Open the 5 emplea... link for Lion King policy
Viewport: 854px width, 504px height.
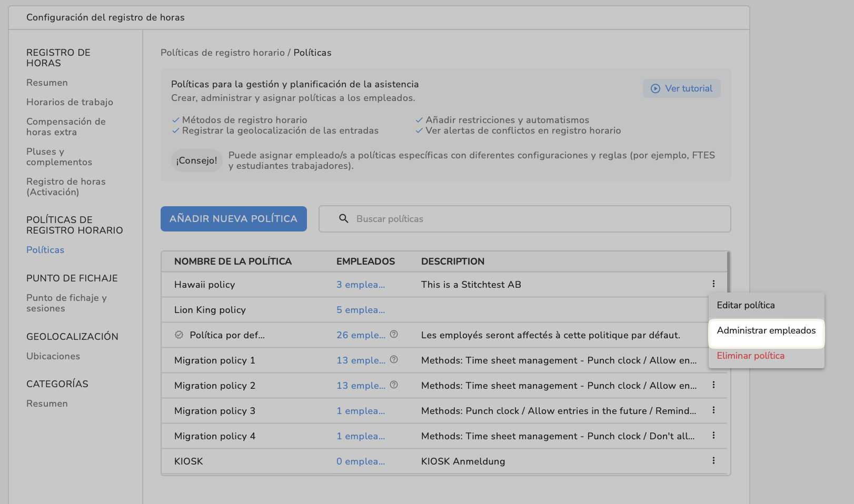point(361,310)
